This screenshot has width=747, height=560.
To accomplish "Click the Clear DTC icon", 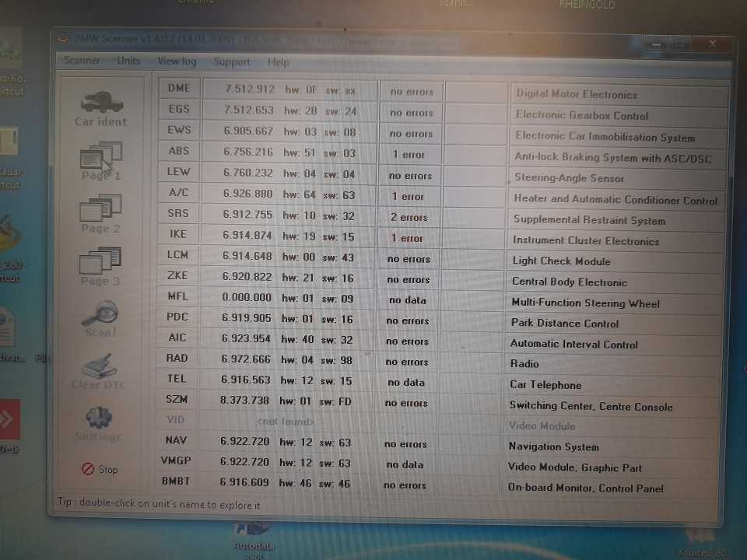I will pyautogui.click(x=99, y=368).
